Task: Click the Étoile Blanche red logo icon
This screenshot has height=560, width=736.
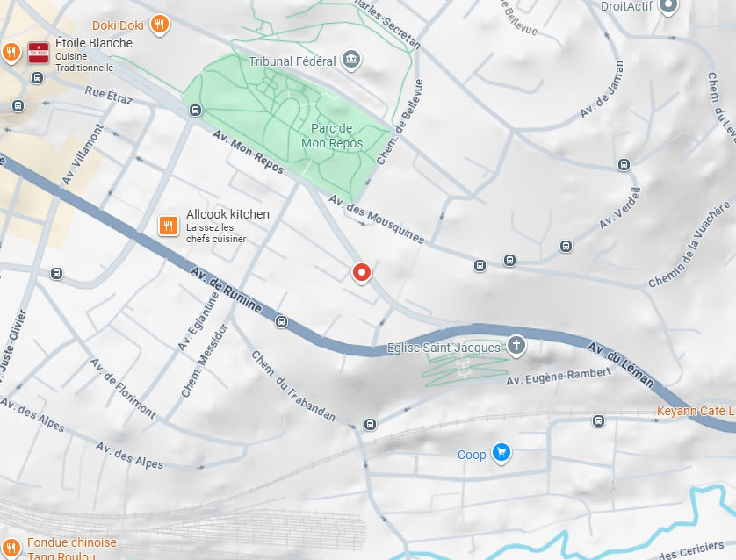Action: pyautogui.click(x=39, y=53)
